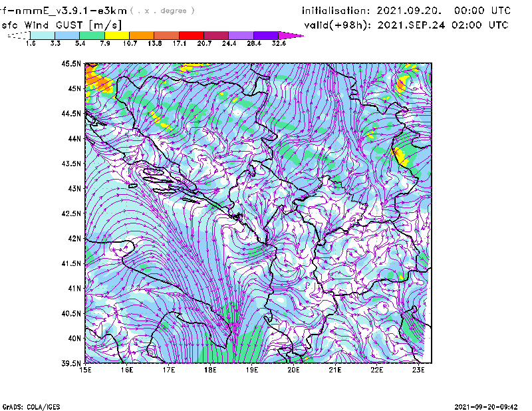Pick the orange legend swatch
The height and width of the screenshot is (411, 532).
coord(142,35)
